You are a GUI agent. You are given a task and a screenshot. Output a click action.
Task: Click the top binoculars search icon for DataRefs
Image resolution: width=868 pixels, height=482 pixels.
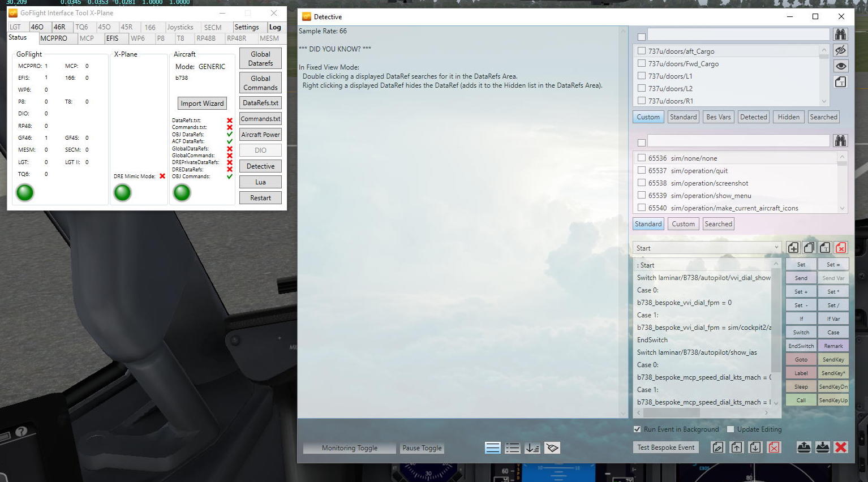point(840,35)
